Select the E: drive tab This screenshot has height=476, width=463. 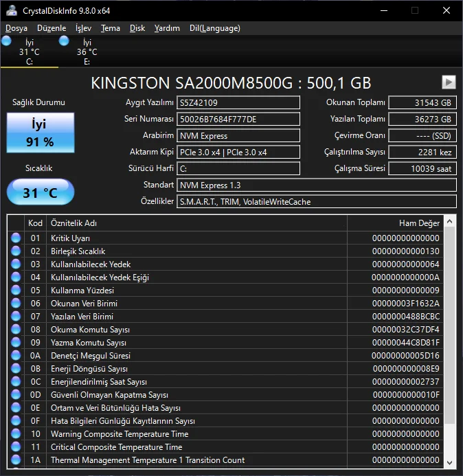pyautogui.click(x=87, y=52)
